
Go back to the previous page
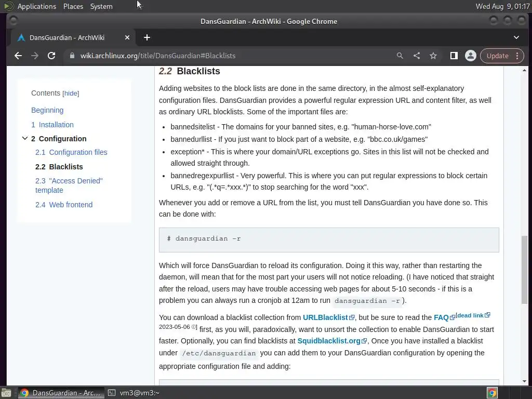click(x=18, y=56)
